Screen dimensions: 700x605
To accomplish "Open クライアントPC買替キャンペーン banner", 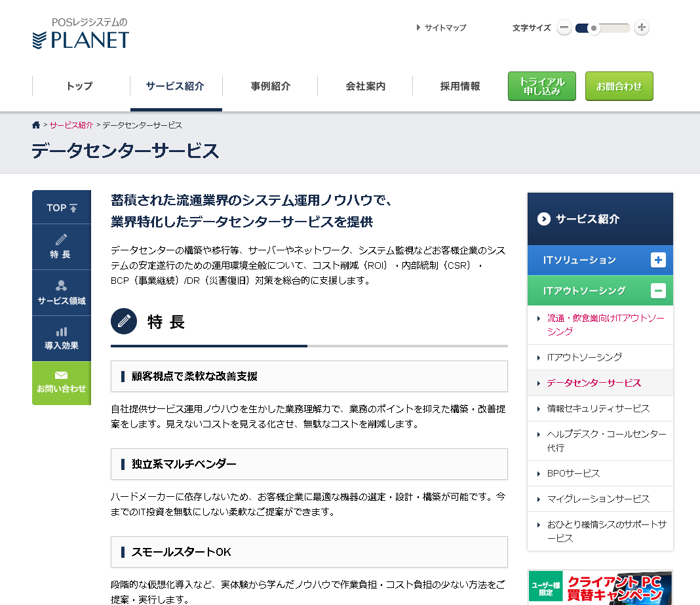I will (600, 587).
